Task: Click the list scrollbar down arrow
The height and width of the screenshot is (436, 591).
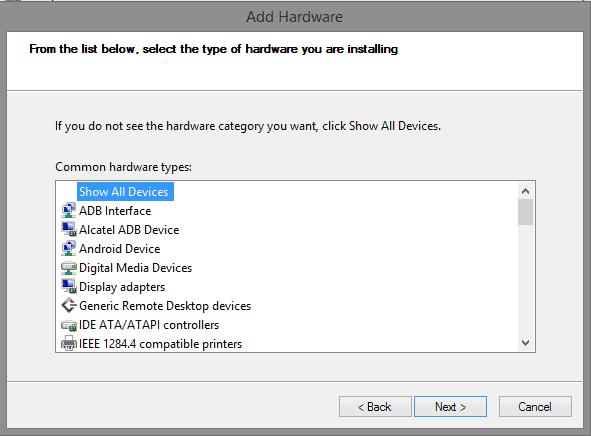Action: [525, 343]
